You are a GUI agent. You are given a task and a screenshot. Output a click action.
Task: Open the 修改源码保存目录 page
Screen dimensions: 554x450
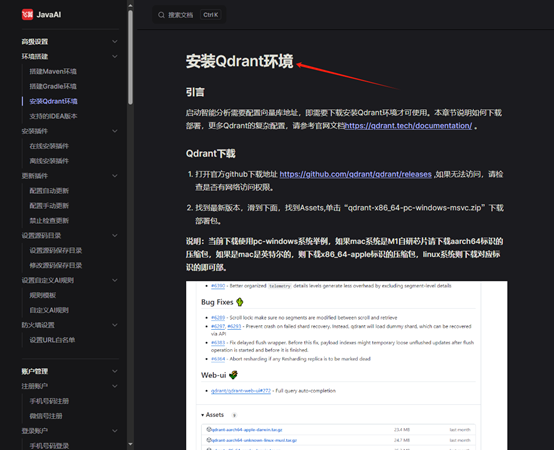[56, 265]
